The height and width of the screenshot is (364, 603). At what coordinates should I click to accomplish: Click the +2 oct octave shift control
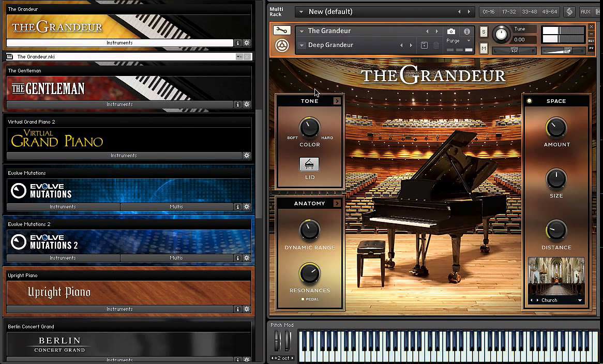click(x=282, y=357)
